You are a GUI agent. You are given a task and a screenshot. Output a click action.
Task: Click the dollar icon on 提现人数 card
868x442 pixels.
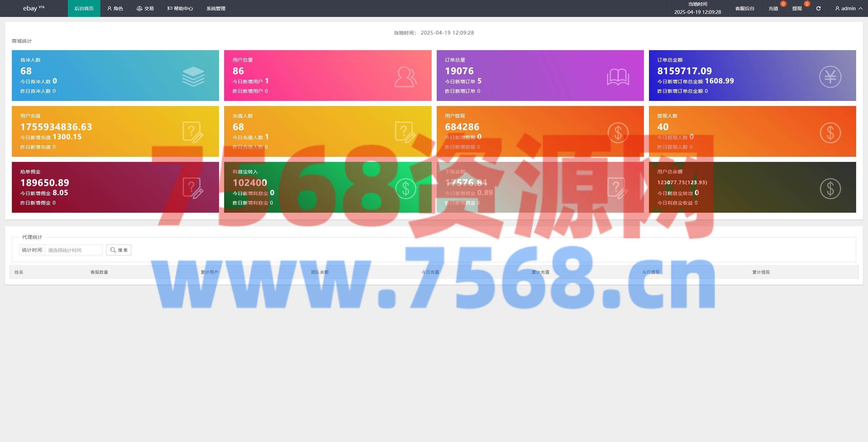point(830,132)
